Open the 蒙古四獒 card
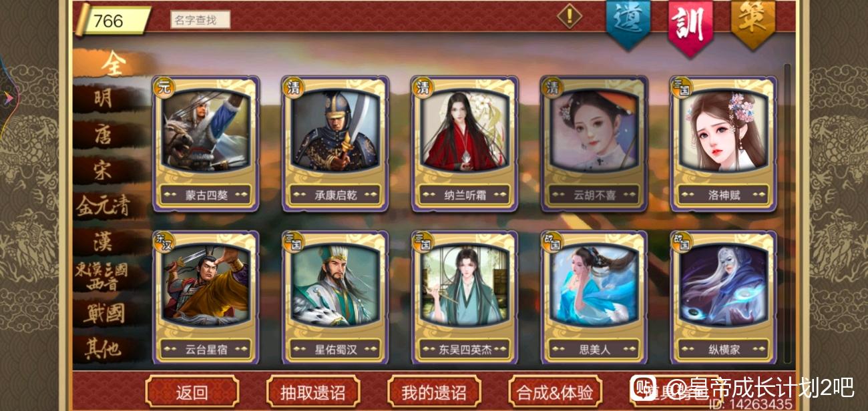This screenshot has width=868, height=411. (206, 144)
